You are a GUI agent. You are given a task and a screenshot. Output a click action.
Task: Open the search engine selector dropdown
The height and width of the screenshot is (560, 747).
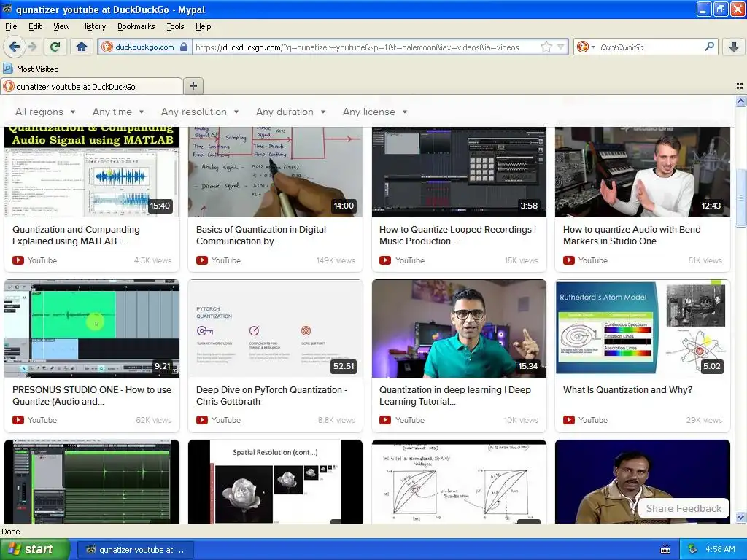[586, 47]
